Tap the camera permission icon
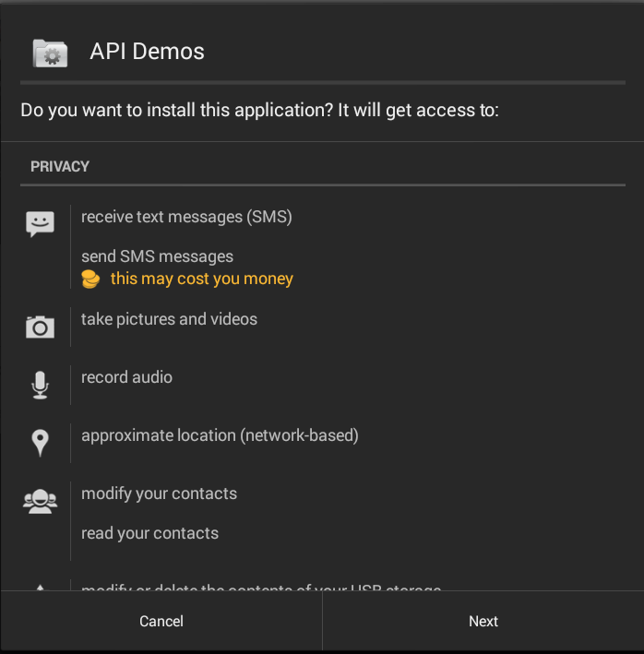644x654 pixels. [40, 327]
